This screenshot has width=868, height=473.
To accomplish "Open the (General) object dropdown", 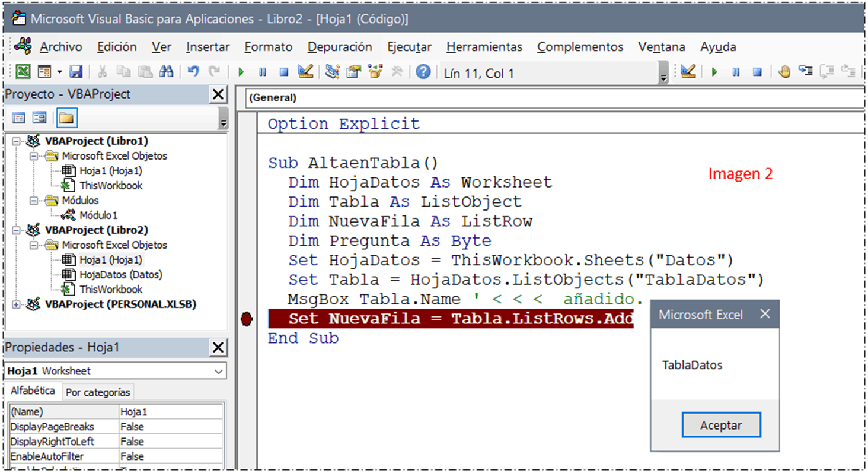I will pos(554,98).
